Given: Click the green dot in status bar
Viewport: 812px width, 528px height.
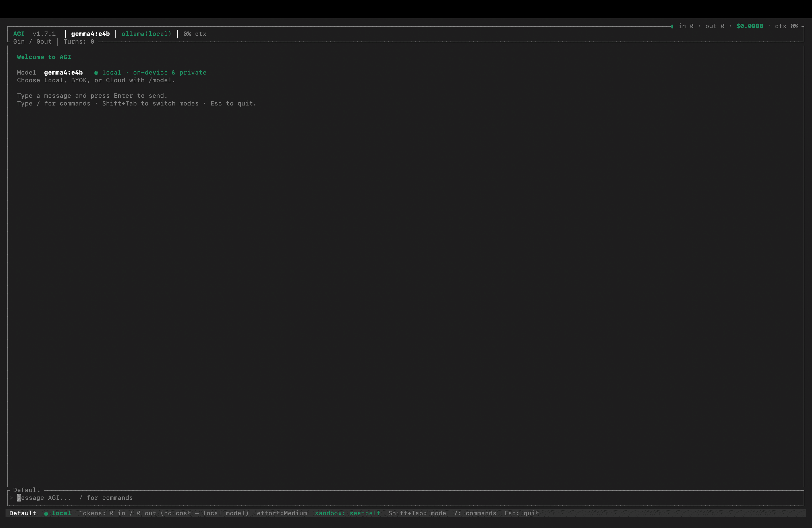Looking at the screenshot, I should pyautogui.click(x=46, y=514).
